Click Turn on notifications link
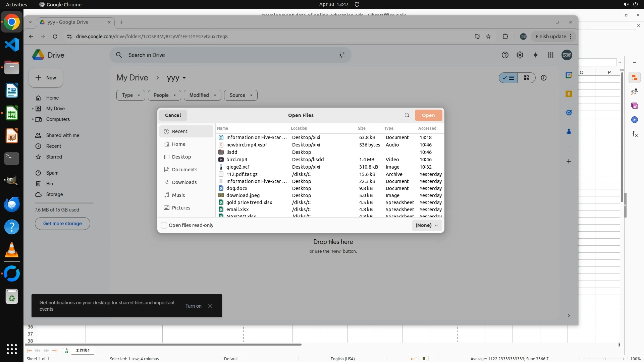Screen dimensions: 644x362 193,306
